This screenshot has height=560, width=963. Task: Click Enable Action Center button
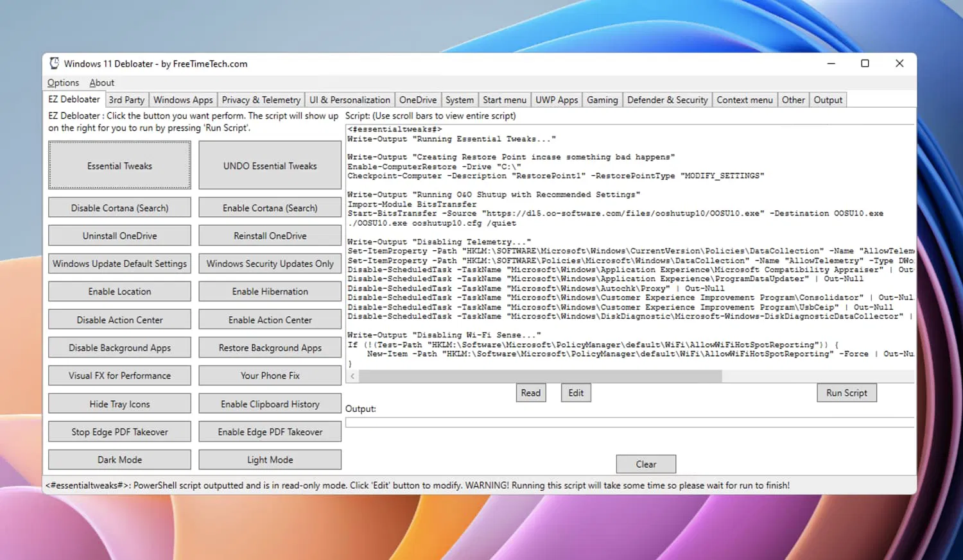pyautogui.click(x=270, y=319)
